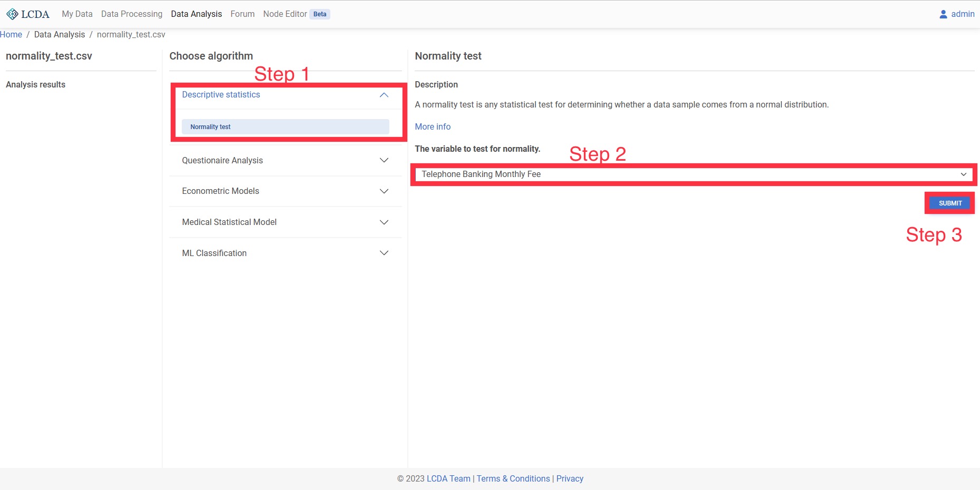Open the normality variable dropdown
Image resolution: width=980 pixels, height=490 pixels.
(x=693, y=174)
